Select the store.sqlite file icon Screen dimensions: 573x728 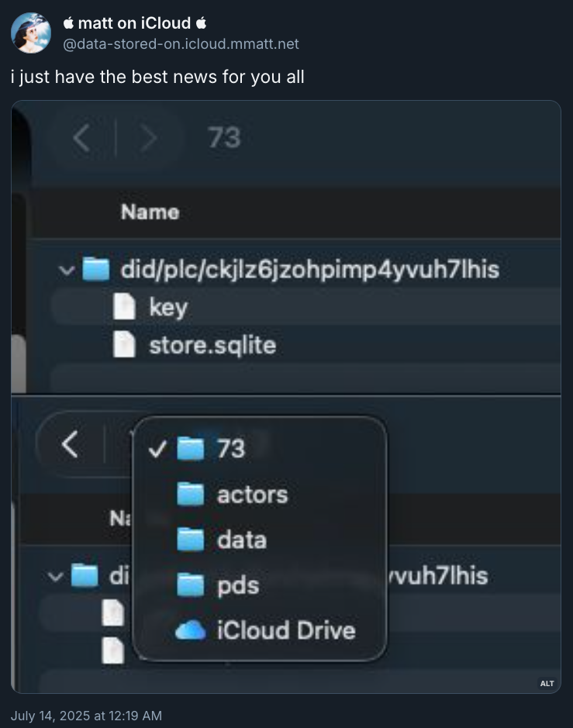(125, 344)
